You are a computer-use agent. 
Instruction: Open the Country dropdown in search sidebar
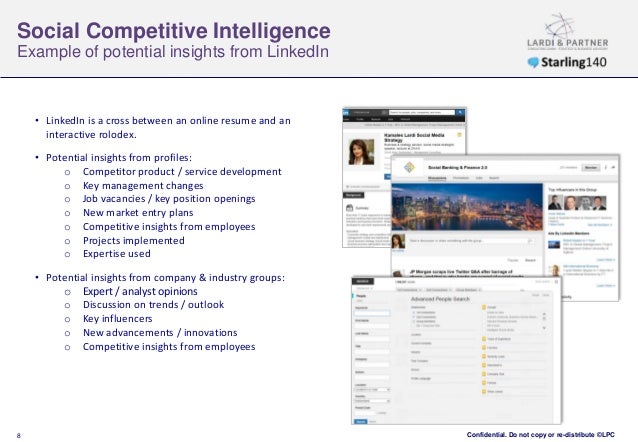click(x=372, y=401)
